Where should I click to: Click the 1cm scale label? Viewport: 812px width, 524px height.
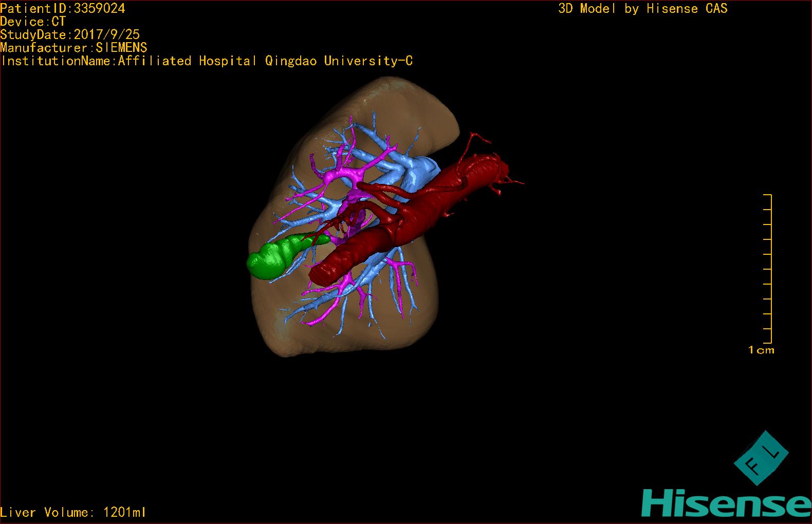coord(761,350)
